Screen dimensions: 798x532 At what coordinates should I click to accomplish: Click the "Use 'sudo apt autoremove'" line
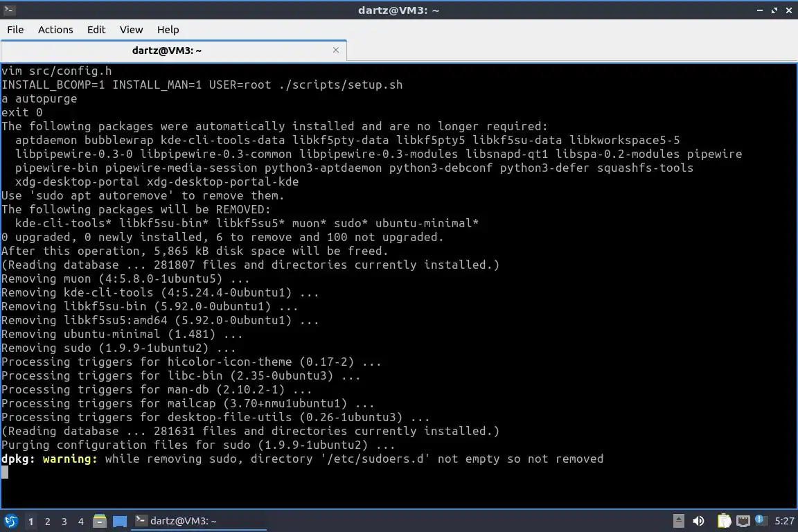[143, 195]
